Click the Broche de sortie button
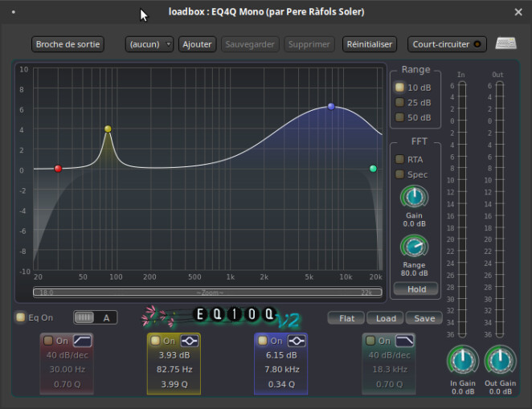Image resolution: width=532 pixels, height=409 pixels. click(x=68, y=44)
